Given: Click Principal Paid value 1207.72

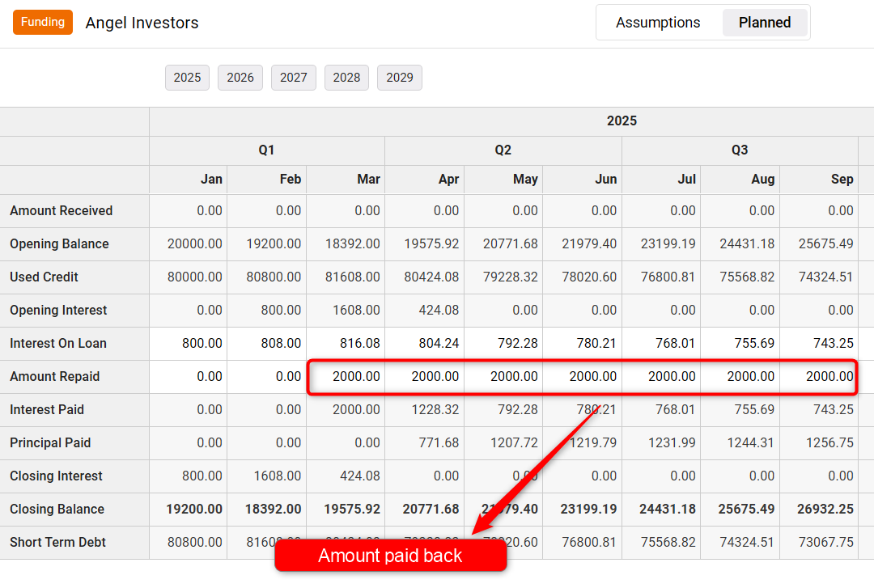Looking at the screenshot, I should pos(514,443).
